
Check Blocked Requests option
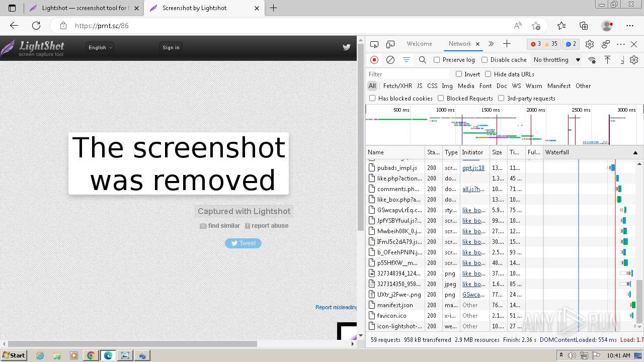pos(441,98)
